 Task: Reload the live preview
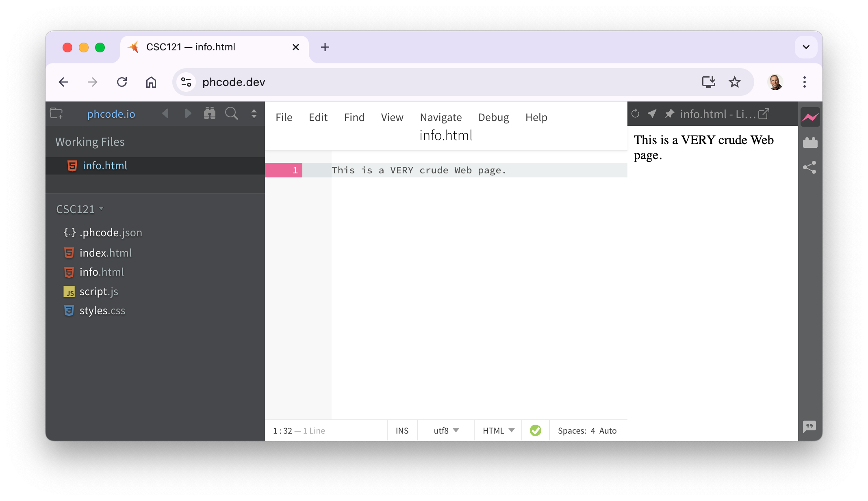pyautogui.click(x=635, y=114)
